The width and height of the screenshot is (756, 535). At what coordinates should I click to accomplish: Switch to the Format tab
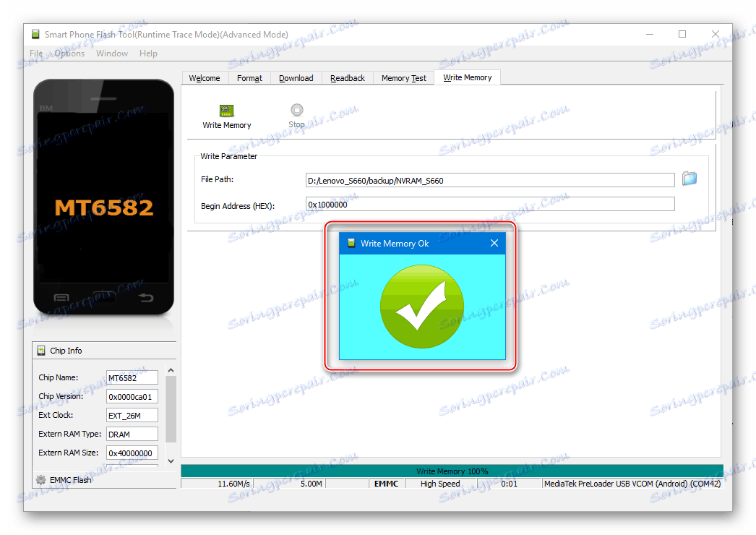pos(249,77)
